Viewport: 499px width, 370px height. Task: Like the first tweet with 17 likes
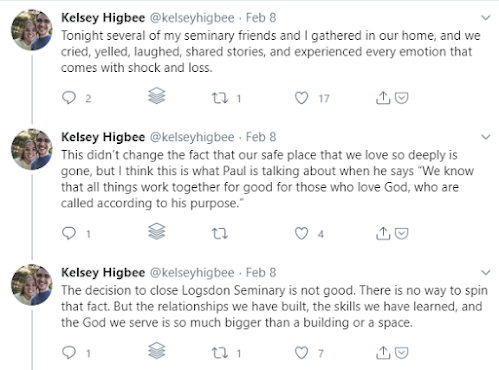click(x=302, y=98)
